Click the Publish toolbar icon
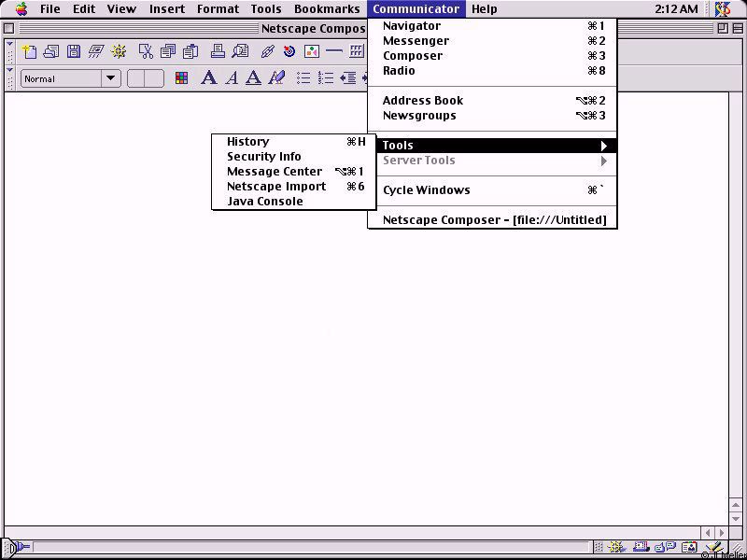747x560 pixels. (95, 51)
